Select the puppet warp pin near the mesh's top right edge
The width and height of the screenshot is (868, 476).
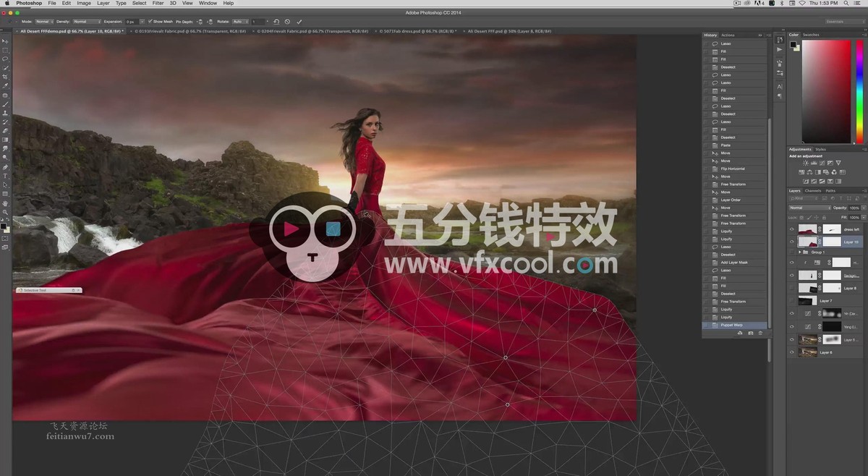[595, 310]
